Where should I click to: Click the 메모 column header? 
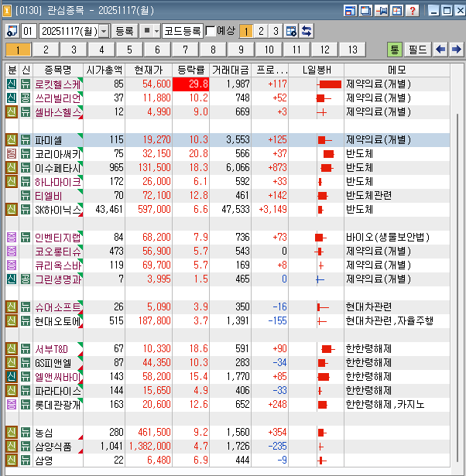click(x=397, y=70)
